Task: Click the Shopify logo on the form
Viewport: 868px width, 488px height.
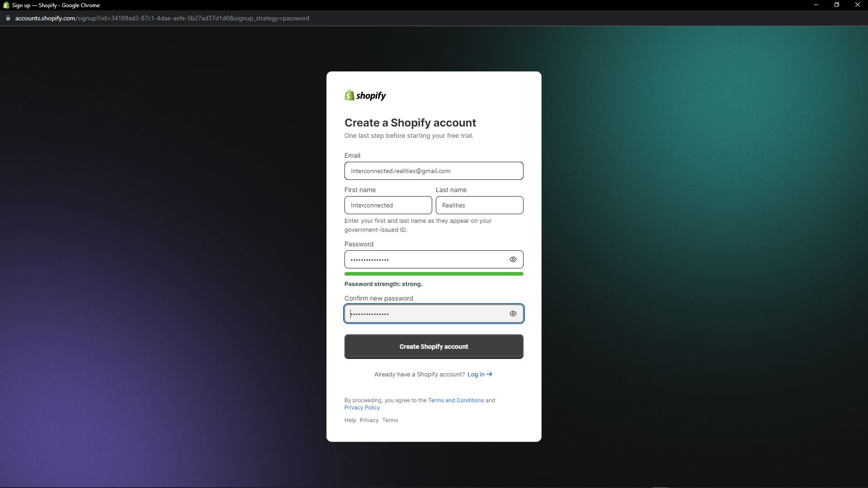Action: tap(365, 95)
